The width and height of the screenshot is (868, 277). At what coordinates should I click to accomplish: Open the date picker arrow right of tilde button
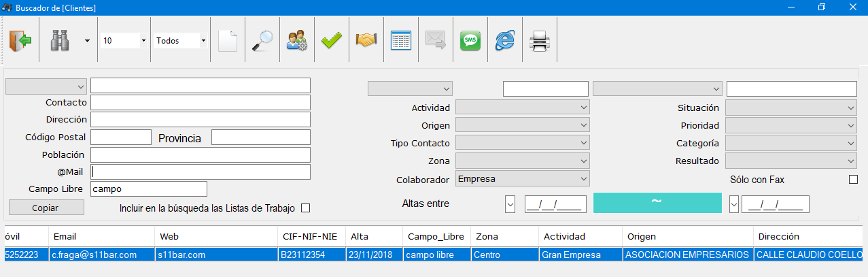point(734,203)
